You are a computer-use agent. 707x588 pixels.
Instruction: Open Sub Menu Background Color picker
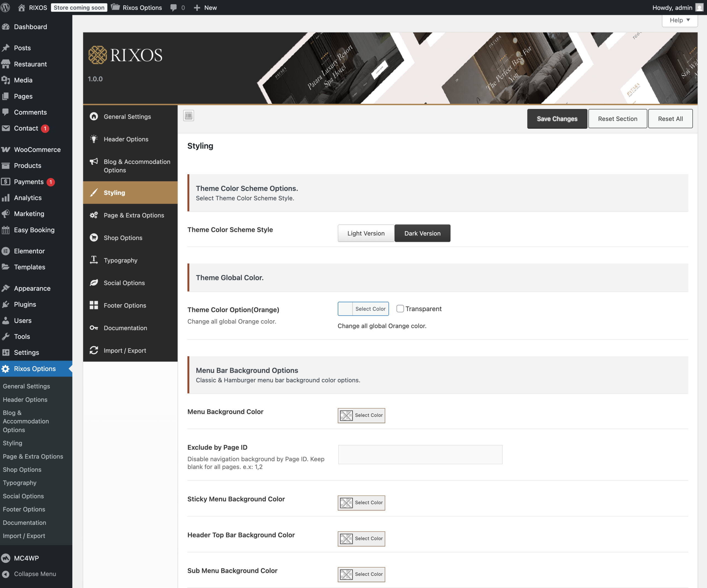coord(361,574)
